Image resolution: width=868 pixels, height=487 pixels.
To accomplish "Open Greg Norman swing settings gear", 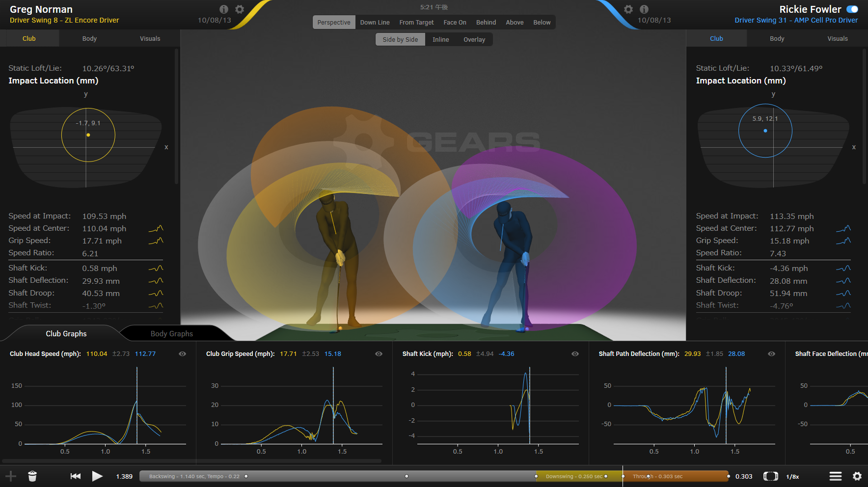I will (240, 9).
